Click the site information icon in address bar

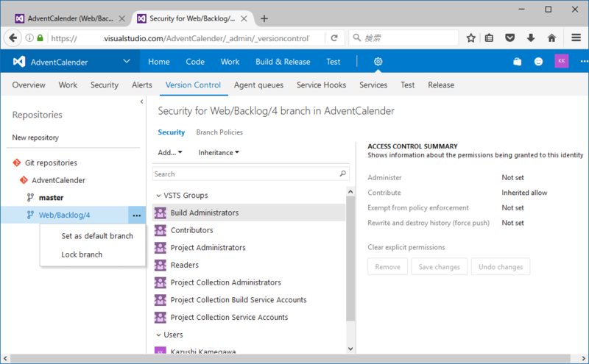coord(29,38)
